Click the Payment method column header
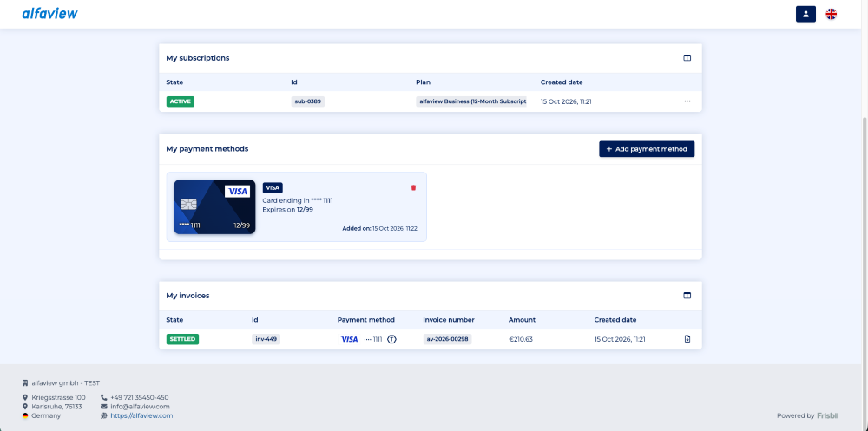The image size is (868, 431). click(366, 320)
